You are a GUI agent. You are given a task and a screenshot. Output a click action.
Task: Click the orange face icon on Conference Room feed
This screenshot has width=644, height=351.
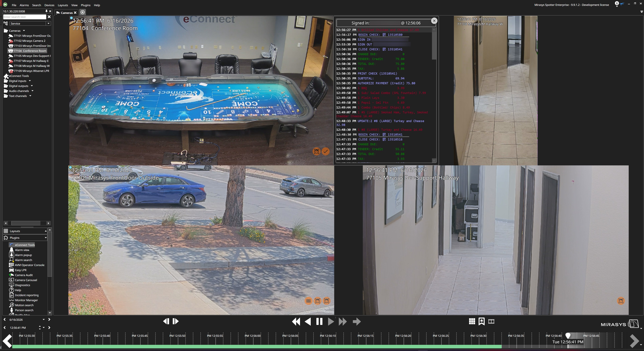coord(317,151)
